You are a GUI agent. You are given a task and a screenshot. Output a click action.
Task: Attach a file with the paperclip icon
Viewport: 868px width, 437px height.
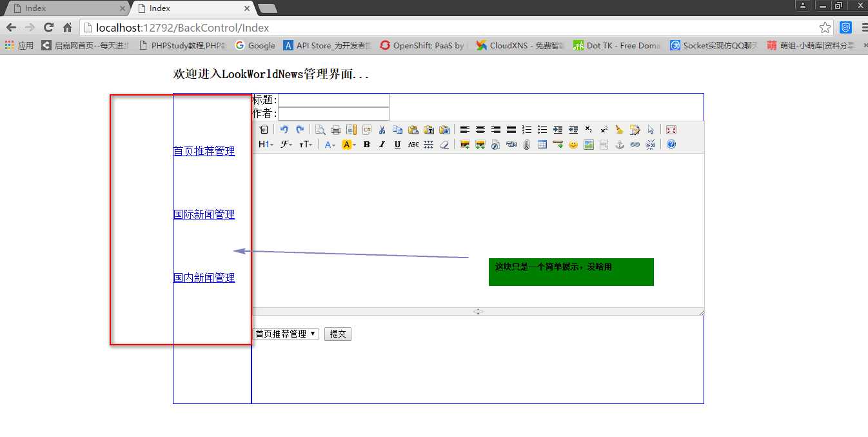[x=527, y=145]
